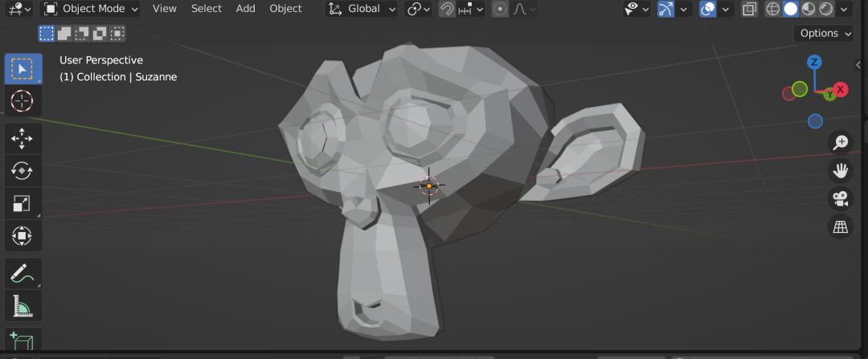This screenshot has width=868, height=359.
Task: Switch to rendered viewport shading
Action: [x=825, y=10]
